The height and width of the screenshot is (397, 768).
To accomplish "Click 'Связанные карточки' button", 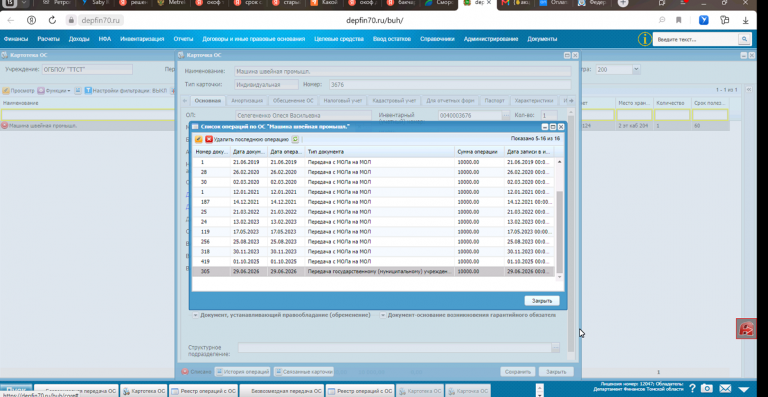I will coord(304,372).
